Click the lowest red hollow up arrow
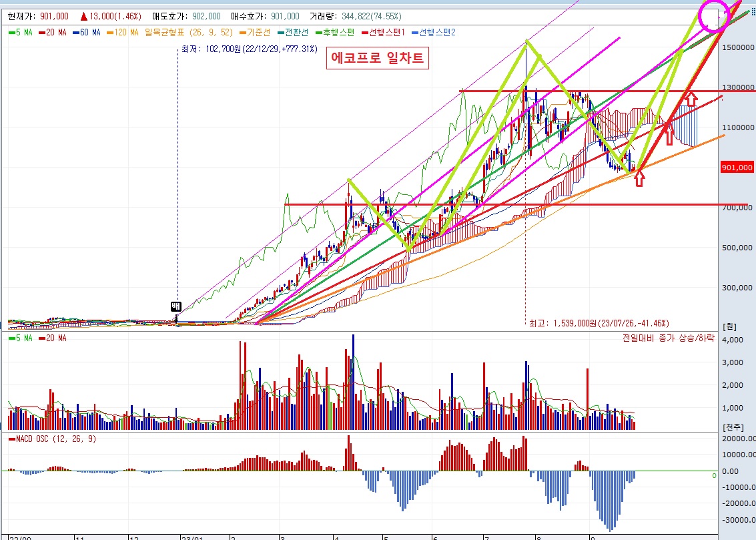Viewport: 756px width, 540px height. click(x=639, y=178)
